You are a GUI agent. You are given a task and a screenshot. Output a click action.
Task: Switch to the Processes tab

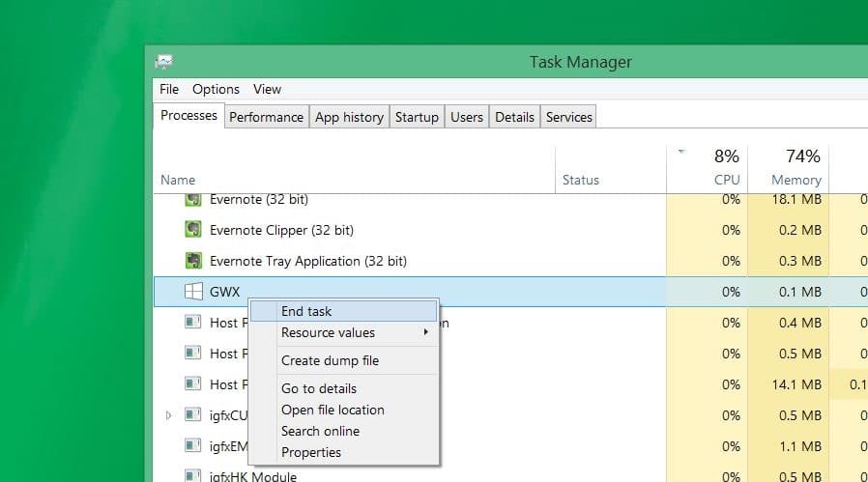pos(188,115)
